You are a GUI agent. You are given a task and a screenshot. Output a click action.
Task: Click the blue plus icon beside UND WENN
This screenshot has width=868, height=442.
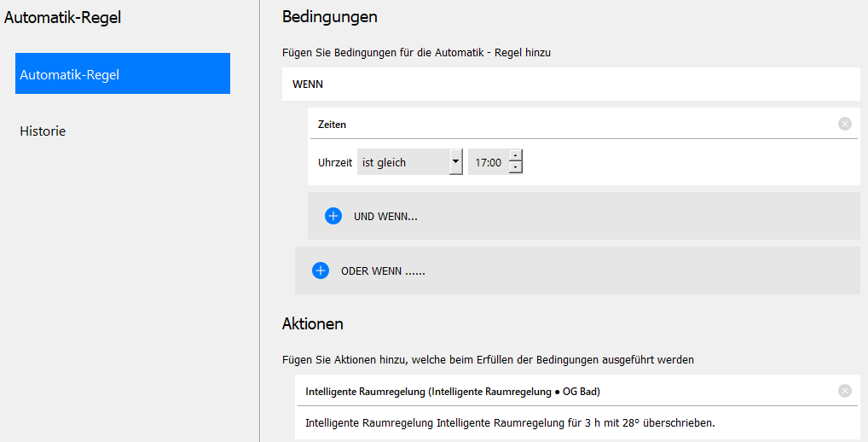click(x=333, y=216)
